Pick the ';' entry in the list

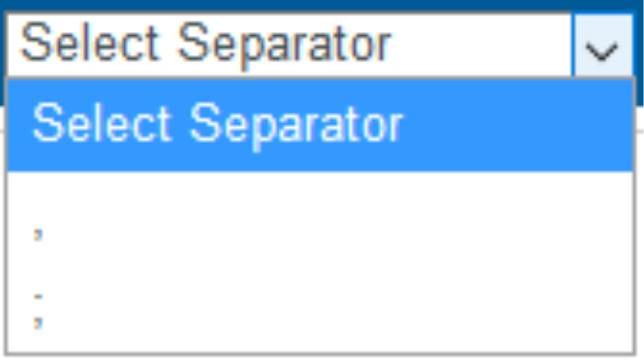pyautogui.click(x=320, y=308)
